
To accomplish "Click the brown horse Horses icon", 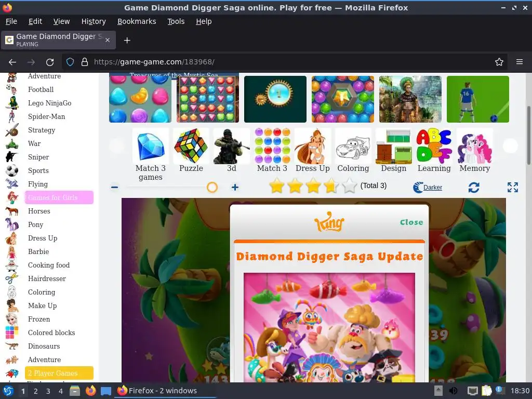I will (12, 211).
